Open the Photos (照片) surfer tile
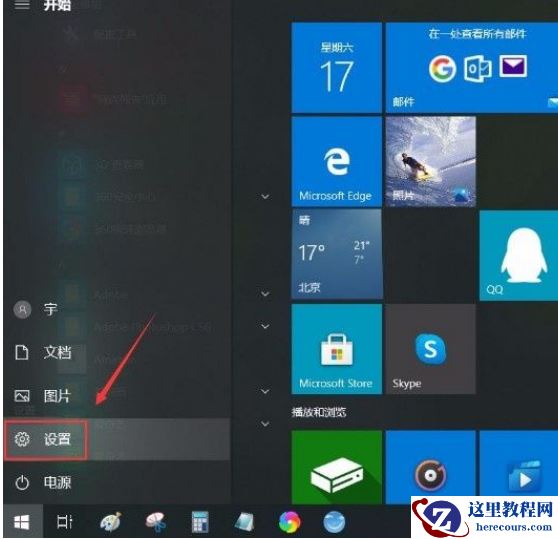The width and height of the screenshot is (558, 539). click(x=431, y=162)
